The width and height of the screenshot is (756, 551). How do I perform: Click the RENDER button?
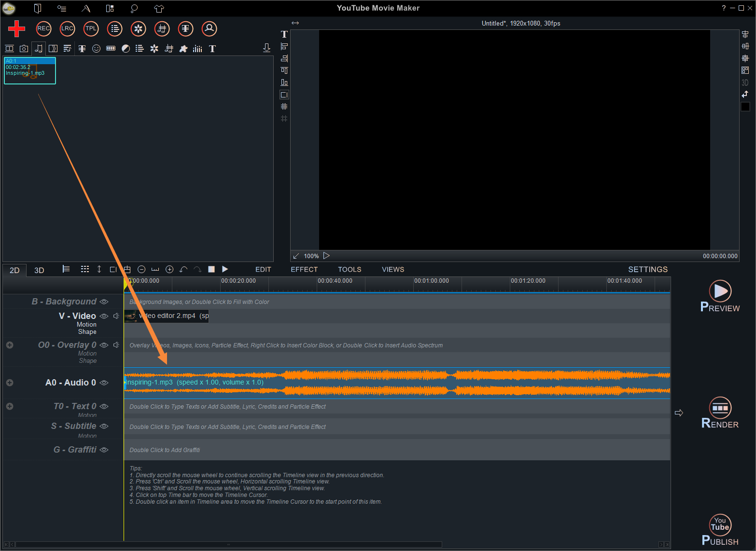[720, 413]
